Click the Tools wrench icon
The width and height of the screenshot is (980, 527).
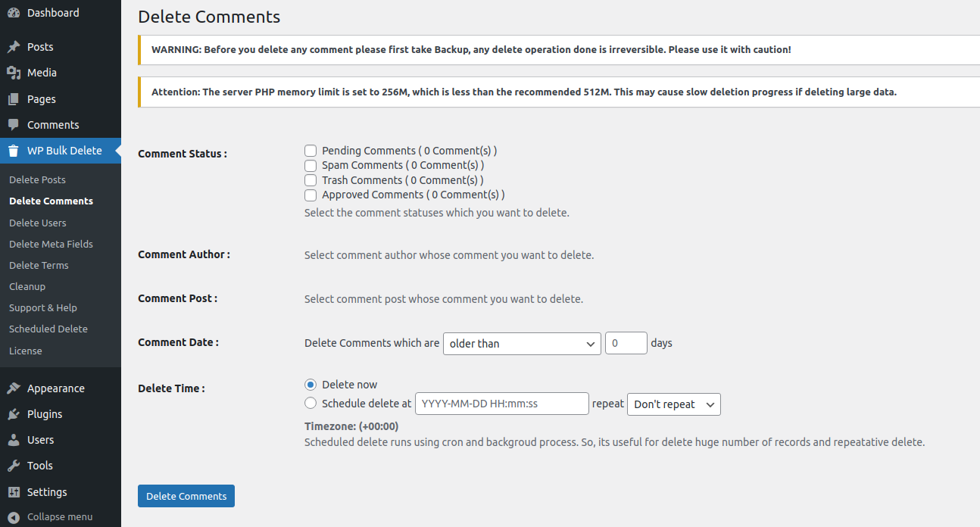(x=14, y=466)
